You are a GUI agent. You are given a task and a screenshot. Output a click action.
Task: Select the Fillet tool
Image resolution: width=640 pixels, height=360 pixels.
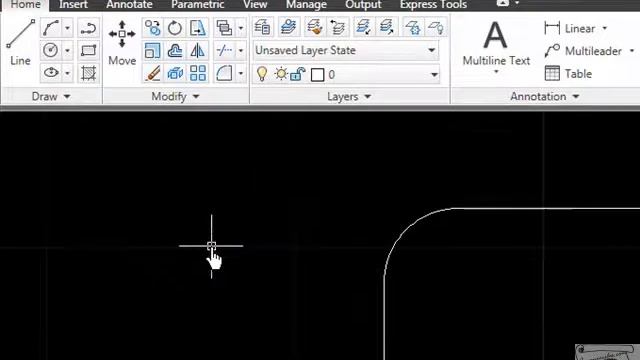tap(224, 74)
